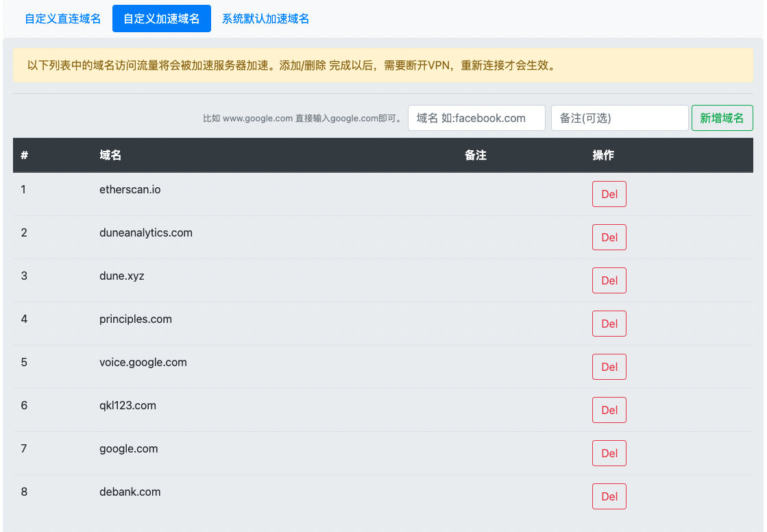Delete the etherscan.io domain entry
The image size is (767, 532).
[x=609, y=194]
